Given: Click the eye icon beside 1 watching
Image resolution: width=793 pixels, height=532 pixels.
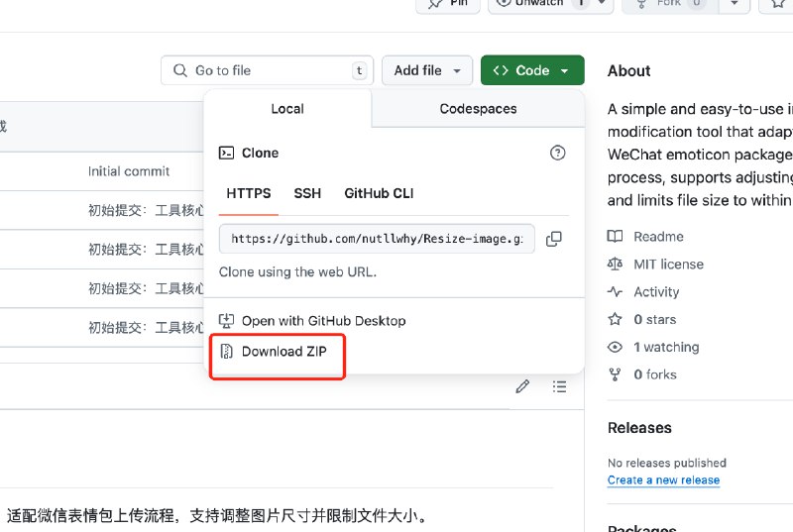Looking at the screenshot, I should pyautogui.click(x=615, y=347).
